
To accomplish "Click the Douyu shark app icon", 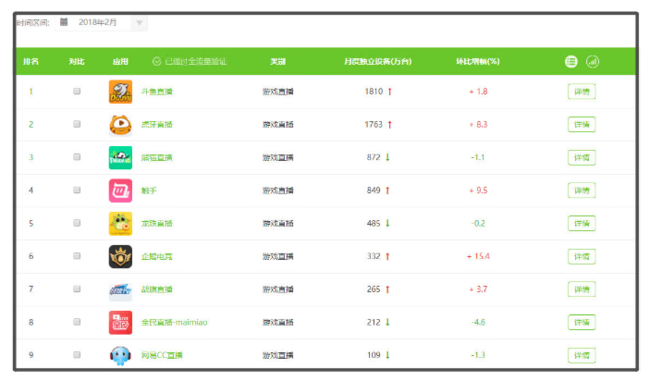I will 120,92.
